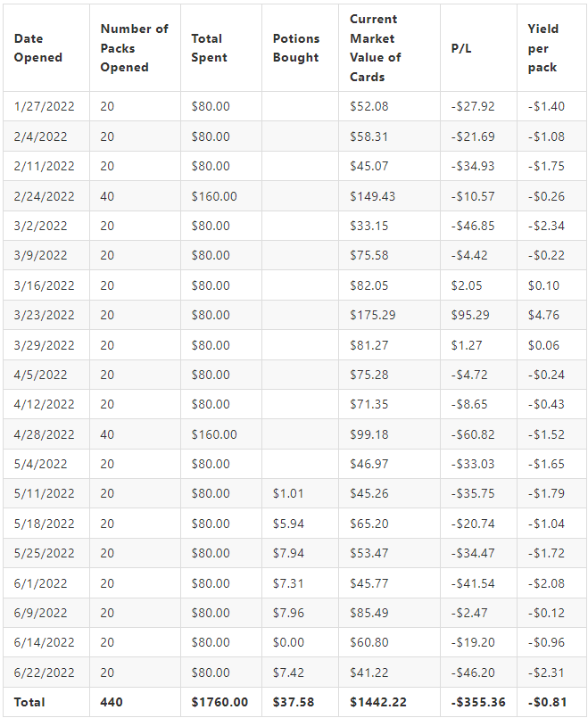Click the $4.76 yield per pack cell
The height and width of the screenshot is (718, 588).
pos(551,315)
